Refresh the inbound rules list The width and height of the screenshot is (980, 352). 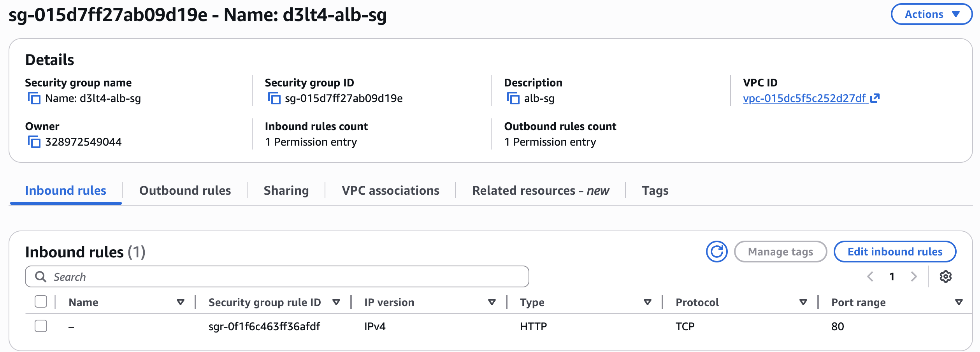point(717,252)
